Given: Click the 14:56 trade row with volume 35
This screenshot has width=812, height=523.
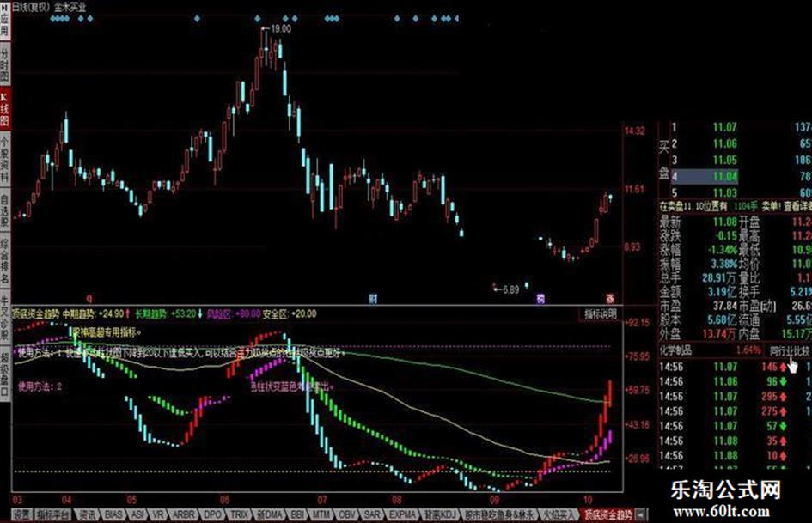Looking at the screenshot, I should [735, 441].
